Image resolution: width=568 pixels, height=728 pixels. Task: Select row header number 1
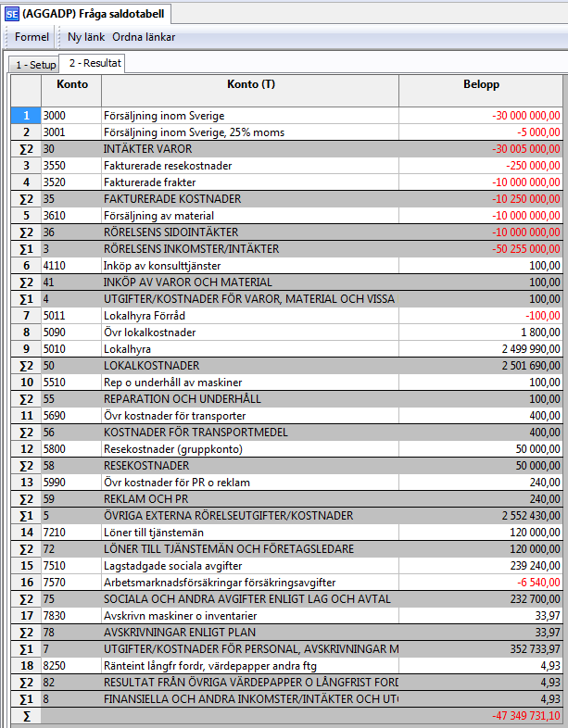26,116
